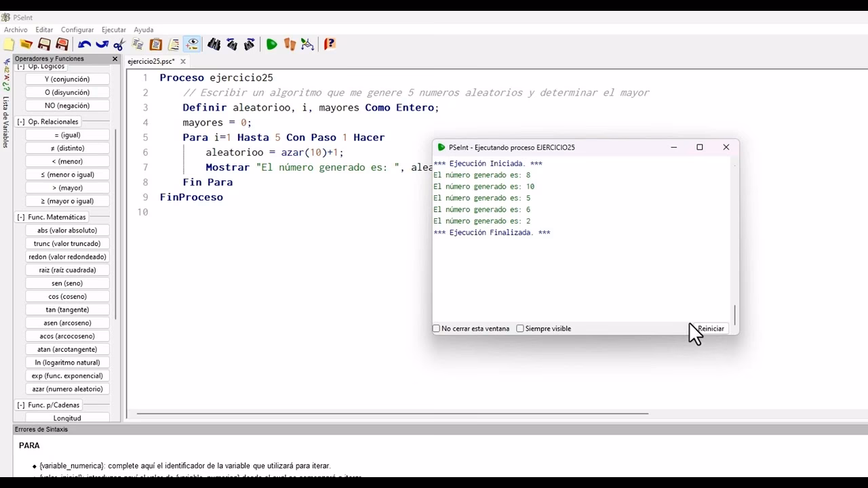Open the Help icon in toolbar
The image size is (868, 488).
pos(330,45)
